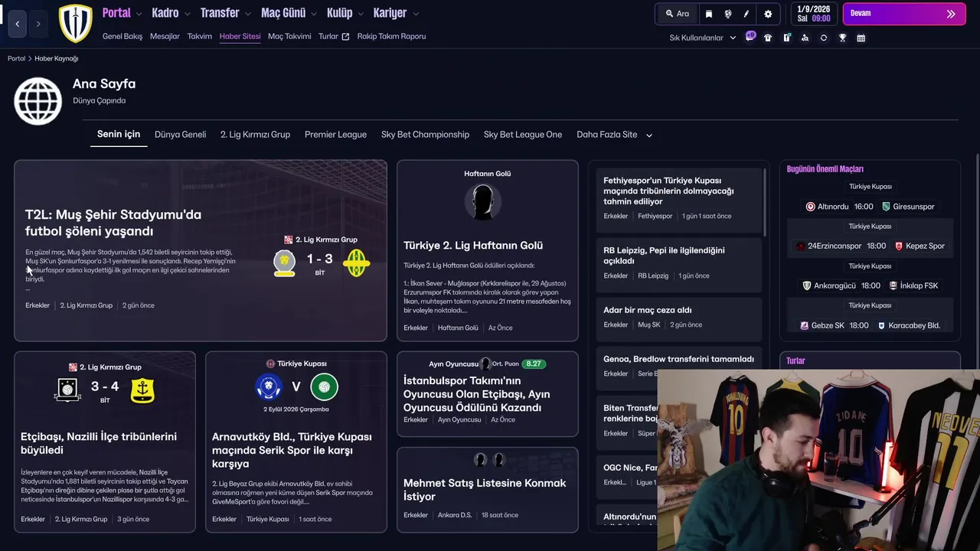Screen dimensions: 980x551
Task: Open the pencil edit icon
Action: (746, 14)
